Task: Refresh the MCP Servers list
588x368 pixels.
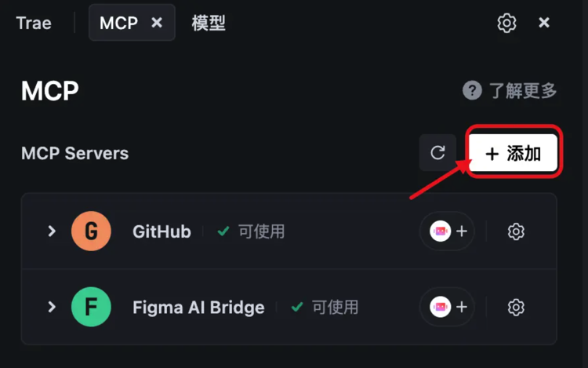Action: pyautogui.click(x=437, y=153)
